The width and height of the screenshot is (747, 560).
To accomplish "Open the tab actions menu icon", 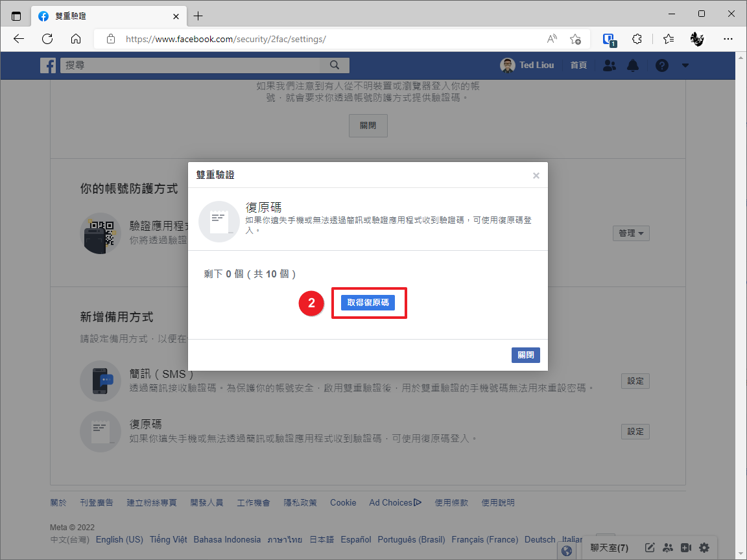I will click(16, 16).
